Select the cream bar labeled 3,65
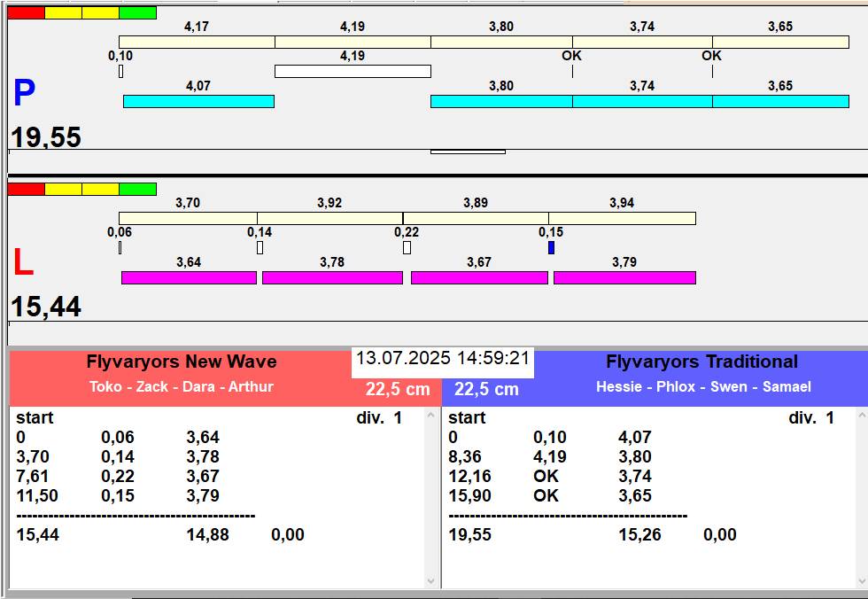 [x=780, y=42]
